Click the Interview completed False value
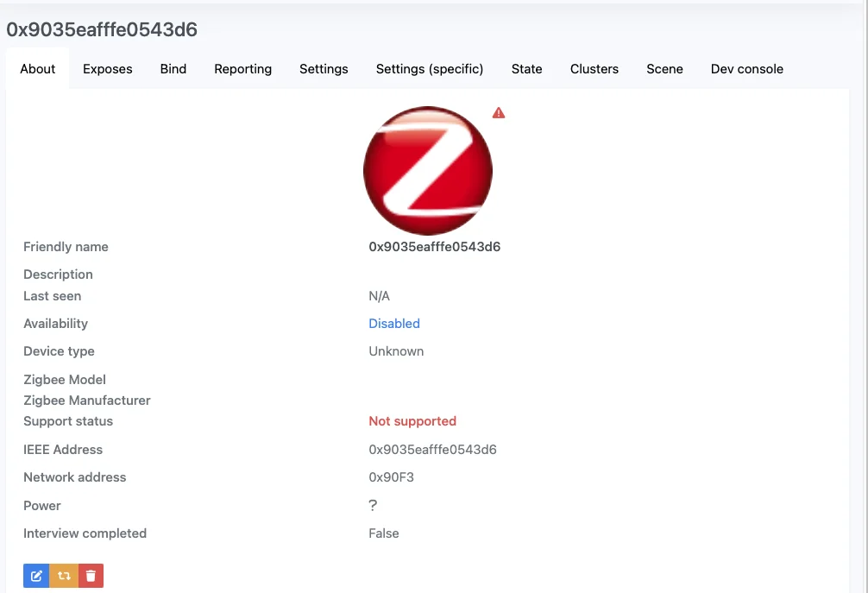The width and height of the screenshot is (868, 593). pyautogui.click(x=384, y=533)
